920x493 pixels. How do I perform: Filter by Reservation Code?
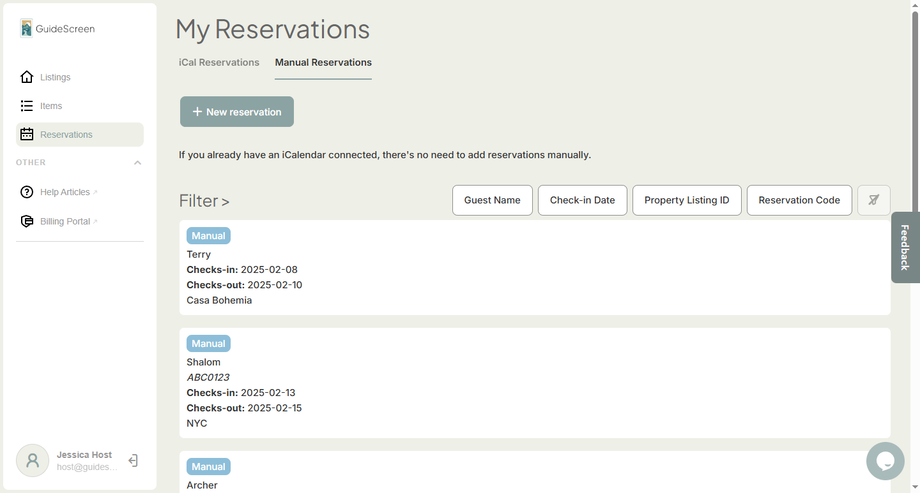pos(799,200)
